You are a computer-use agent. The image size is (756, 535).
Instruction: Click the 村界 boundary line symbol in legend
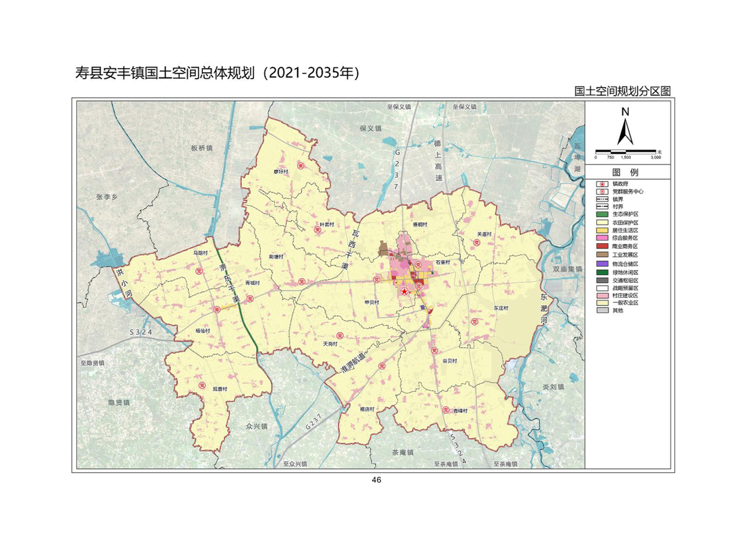point(602,206)
